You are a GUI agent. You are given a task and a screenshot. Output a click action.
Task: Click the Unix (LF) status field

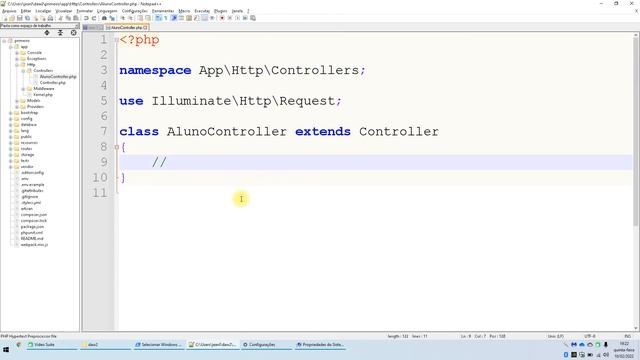pyautogui.click(x=556, y=336)
